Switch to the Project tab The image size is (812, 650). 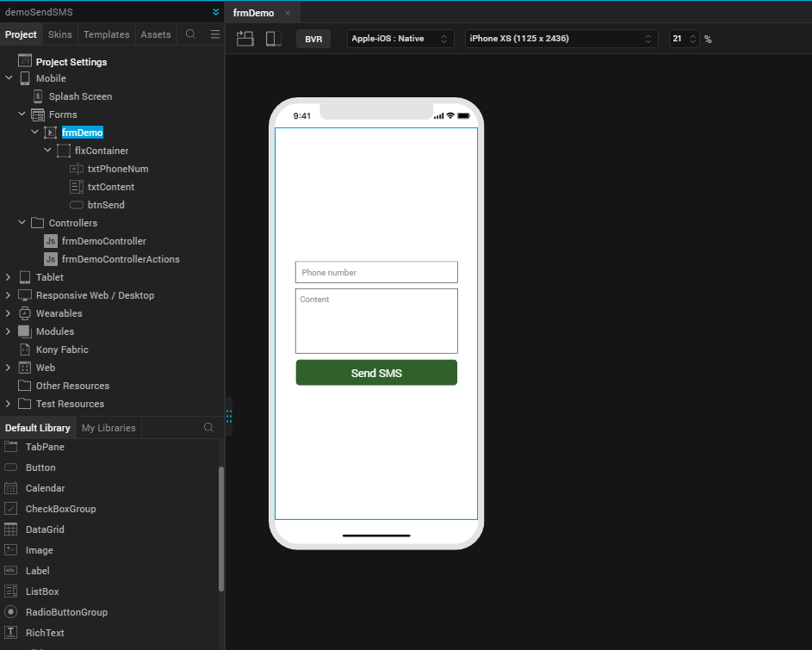tap(21, 34)
